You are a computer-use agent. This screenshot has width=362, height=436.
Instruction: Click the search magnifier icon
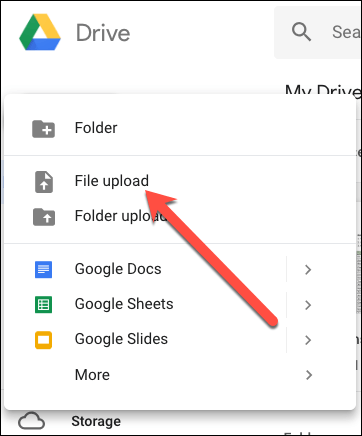[302, 32]
